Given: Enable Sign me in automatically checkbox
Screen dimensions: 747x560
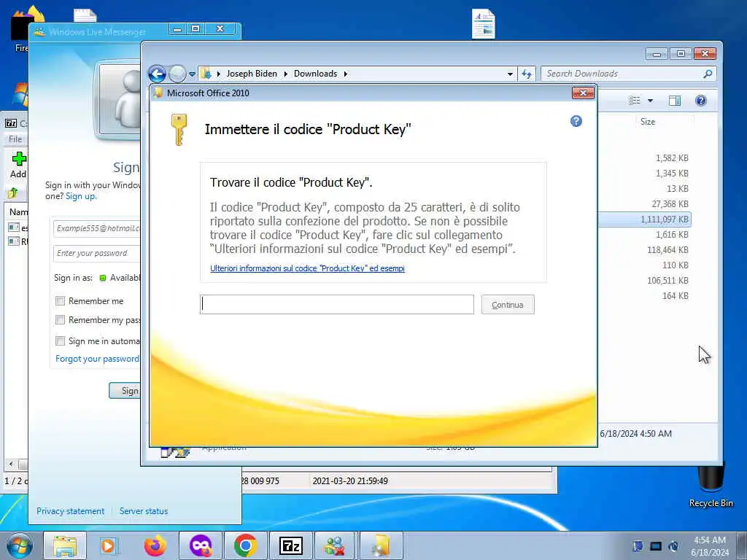Looking at the screenshot, I should 60,341.
